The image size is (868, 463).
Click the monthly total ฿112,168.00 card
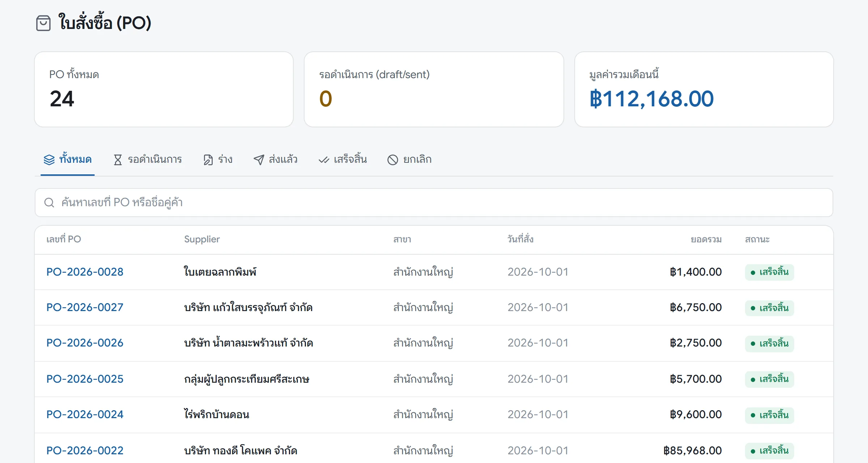point(704,89)
